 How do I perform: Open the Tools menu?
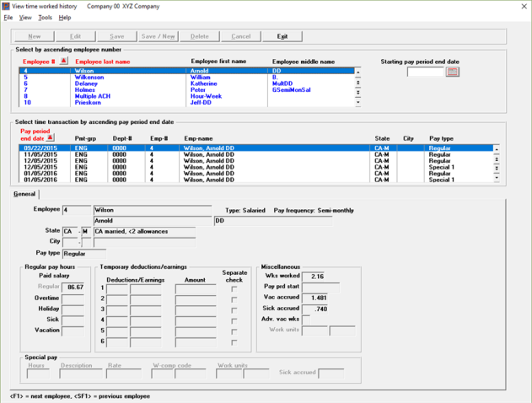pyautogui.click(x=45, y=17)
